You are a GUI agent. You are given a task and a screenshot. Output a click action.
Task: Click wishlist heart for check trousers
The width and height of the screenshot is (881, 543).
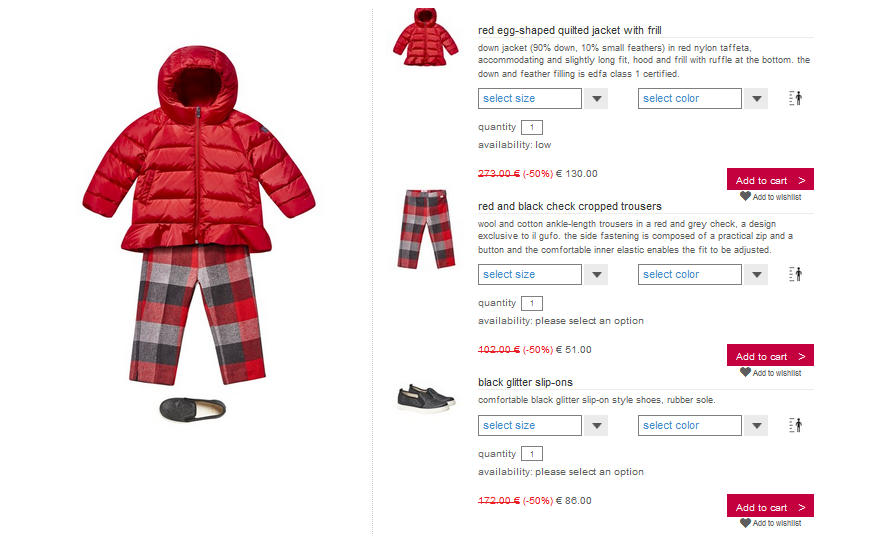point(745,372)
